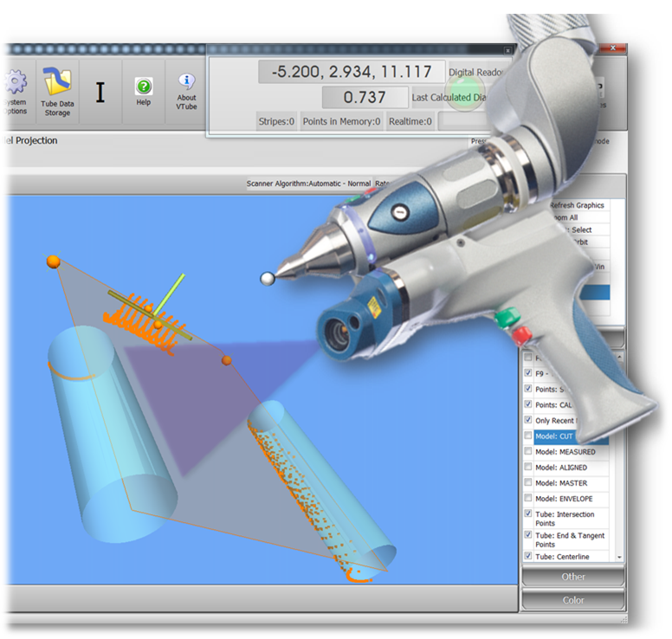Open Tube Data Storage folder
Viewport: 672px width, 639px height.
tap(57, 84)
